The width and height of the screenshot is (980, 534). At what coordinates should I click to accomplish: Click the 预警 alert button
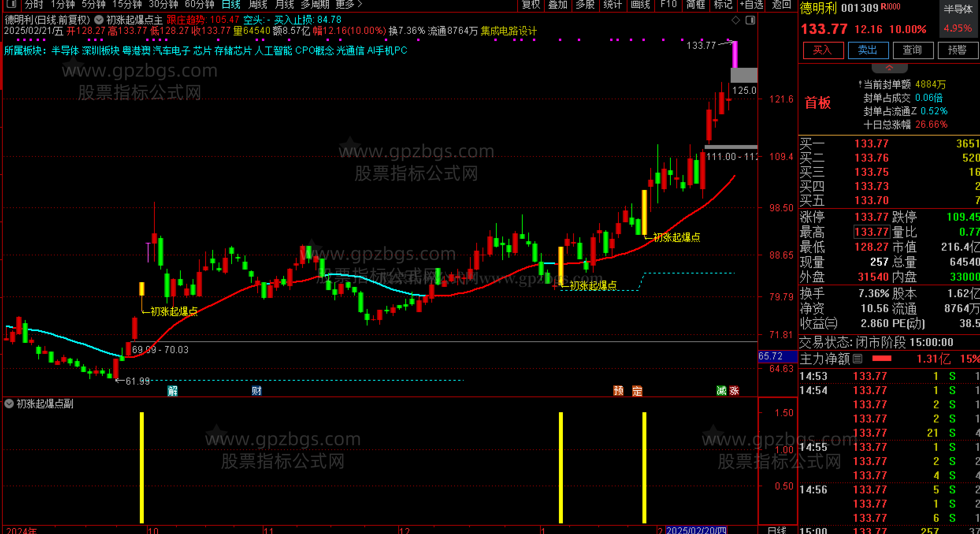click(957, 50)
